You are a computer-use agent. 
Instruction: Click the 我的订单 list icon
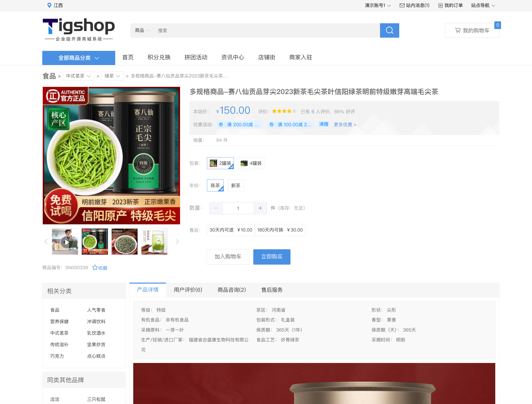tap(440, 5)
